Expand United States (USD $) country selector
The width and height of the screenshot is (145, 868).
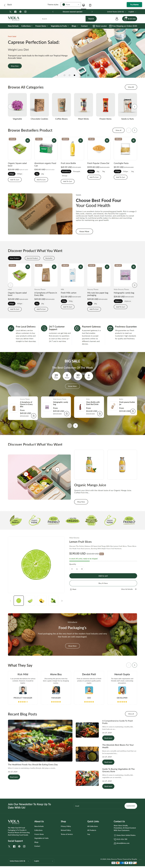116,12
